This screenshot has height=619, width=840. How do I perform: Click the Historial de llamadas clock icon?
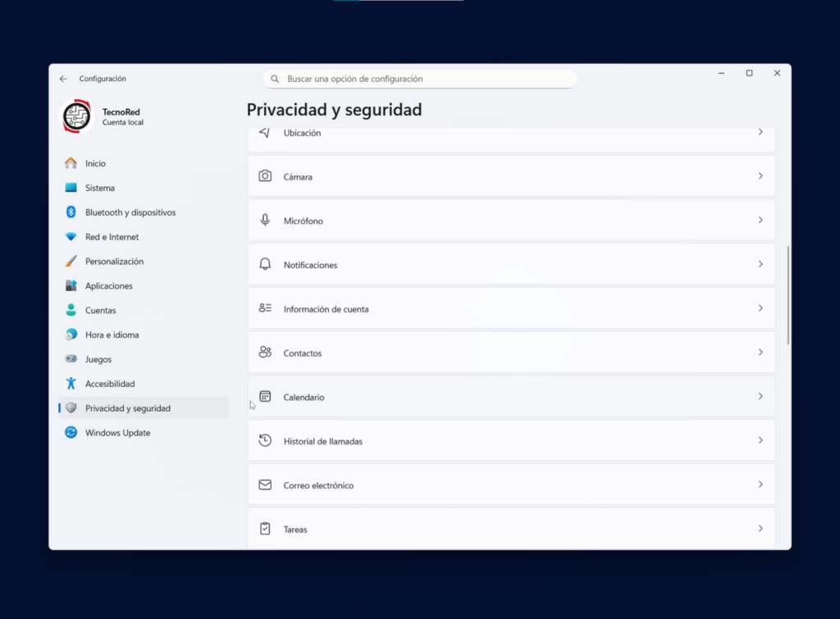265,440
